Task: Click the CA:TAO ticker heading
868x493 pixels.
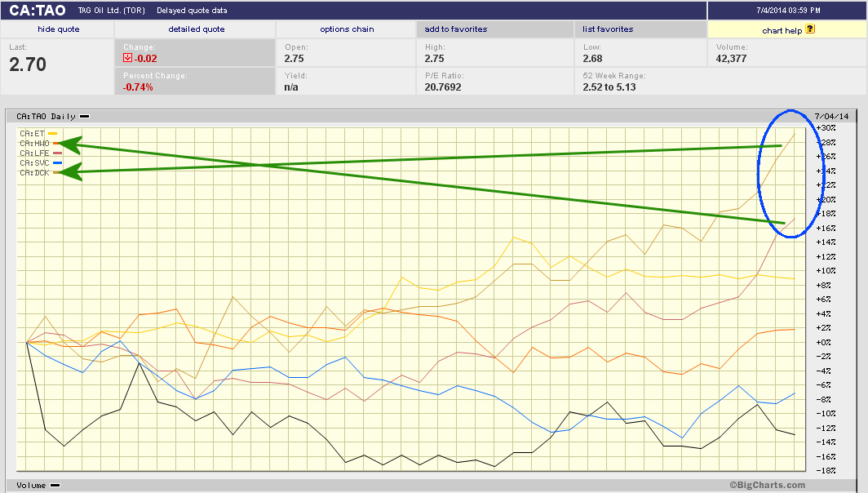Action: point(37,11)
